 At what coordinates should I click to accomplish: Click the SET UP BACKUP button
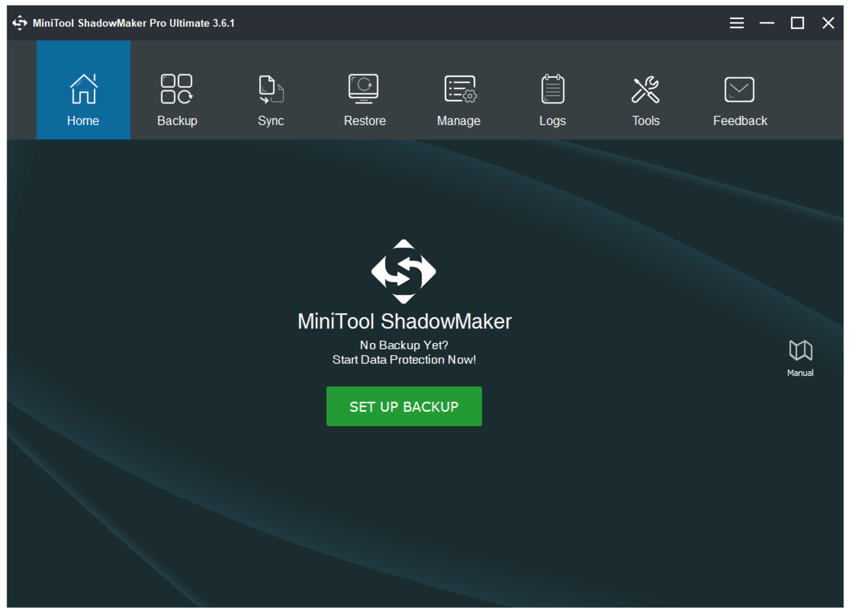coord(404,406)
